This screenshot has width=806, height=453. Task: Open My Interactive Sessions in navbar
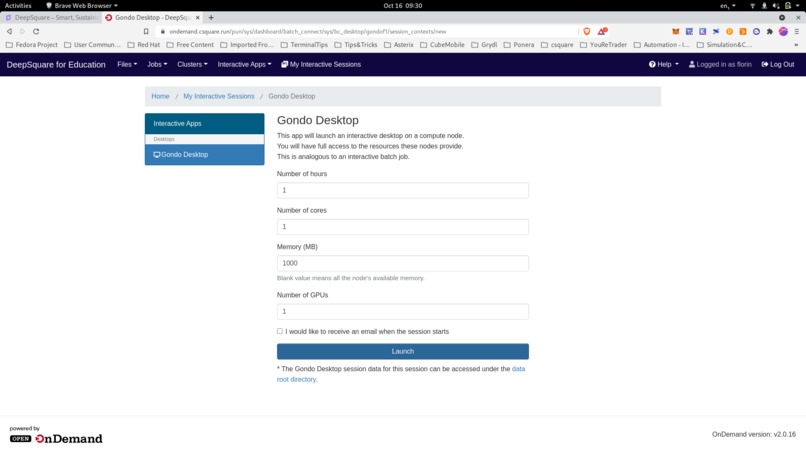tap(321, 64)
